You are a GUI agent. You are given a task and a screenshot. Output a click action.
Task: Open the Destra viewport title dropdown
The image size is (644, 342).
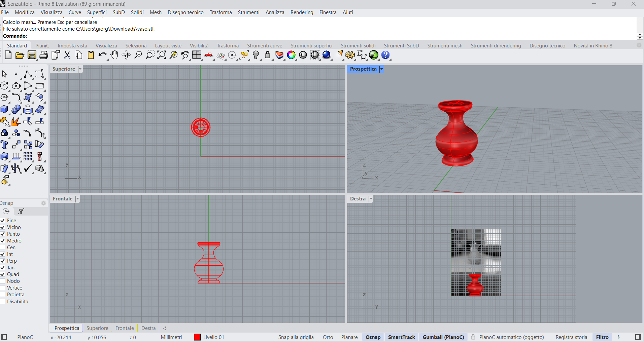tap(371, 199)
